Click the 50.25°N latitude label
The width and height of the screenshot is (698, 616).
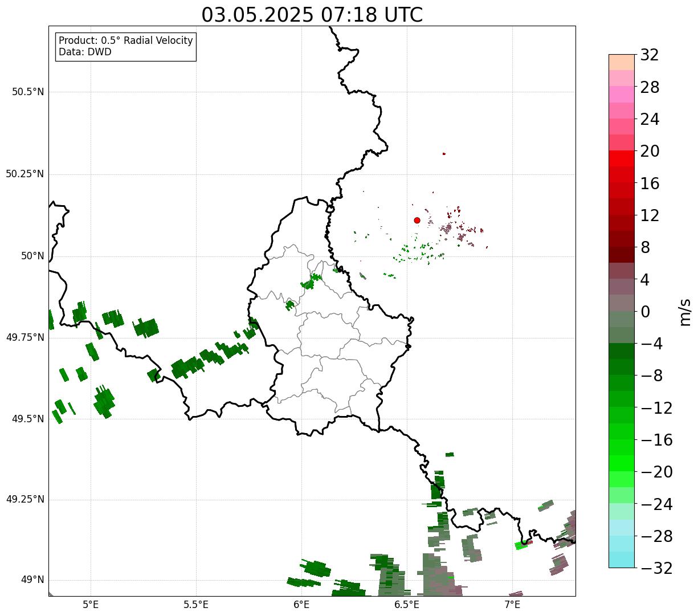[x=25, y=174]
